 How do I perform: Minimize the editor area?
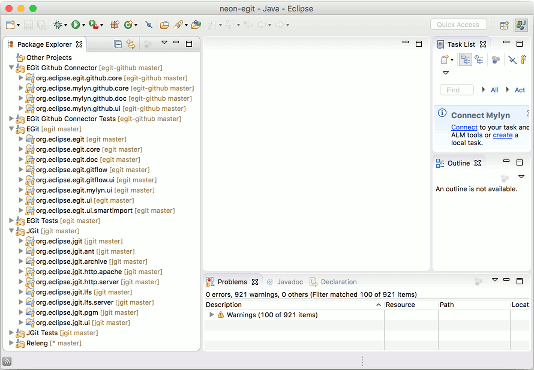[405, 42]
